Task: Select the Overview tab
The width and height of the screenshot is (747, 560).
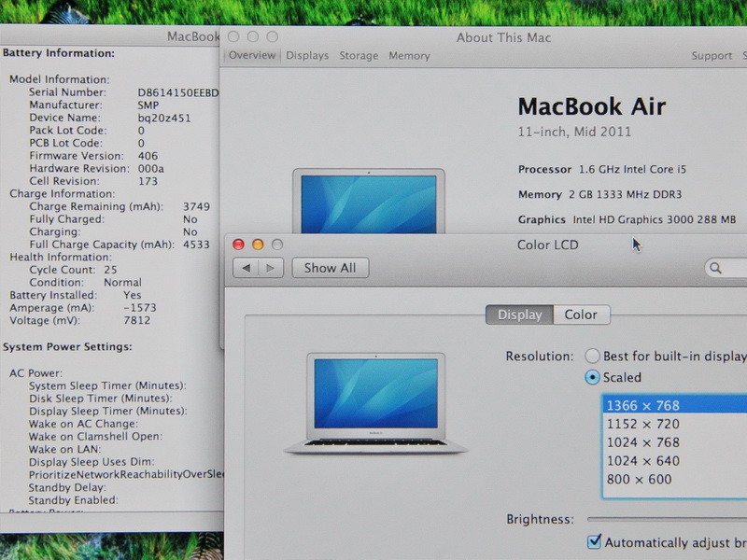Action: [252, 56]
